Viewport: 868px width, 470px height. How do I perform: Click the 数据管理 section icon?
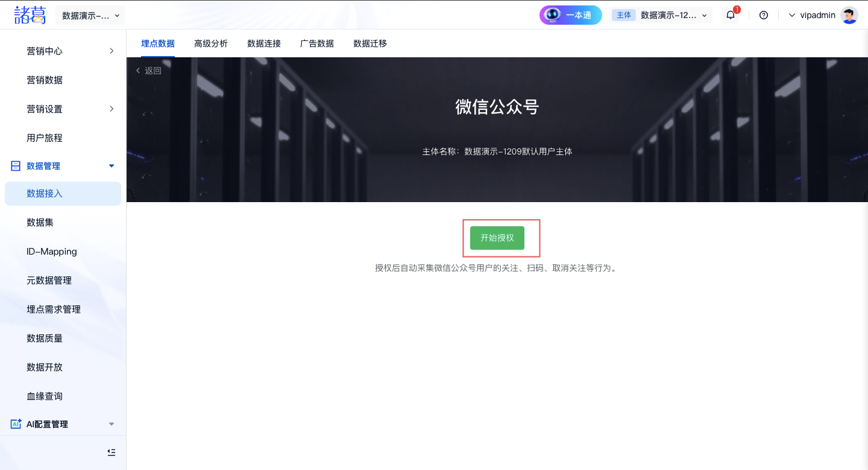click(16, 166)
